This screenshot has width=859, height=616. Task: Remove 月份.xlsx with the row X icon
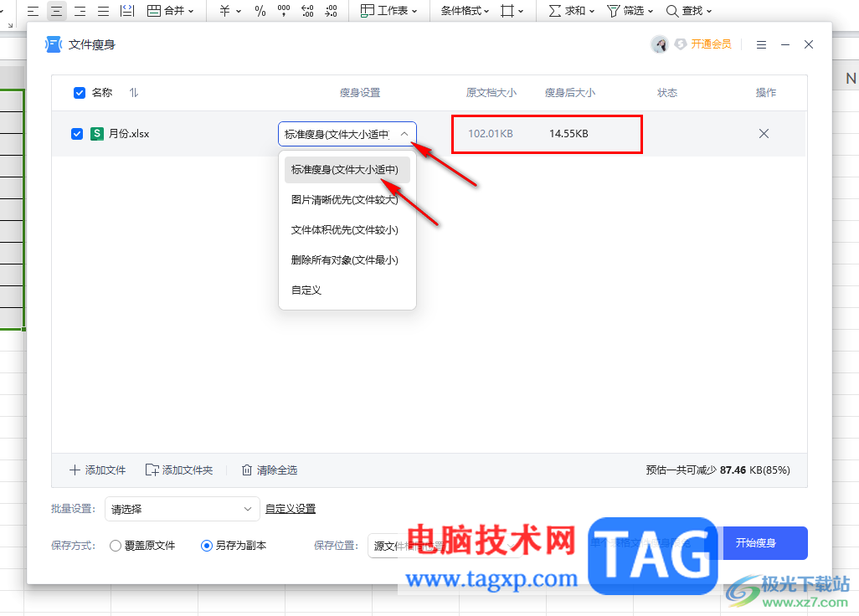point(764,134)
